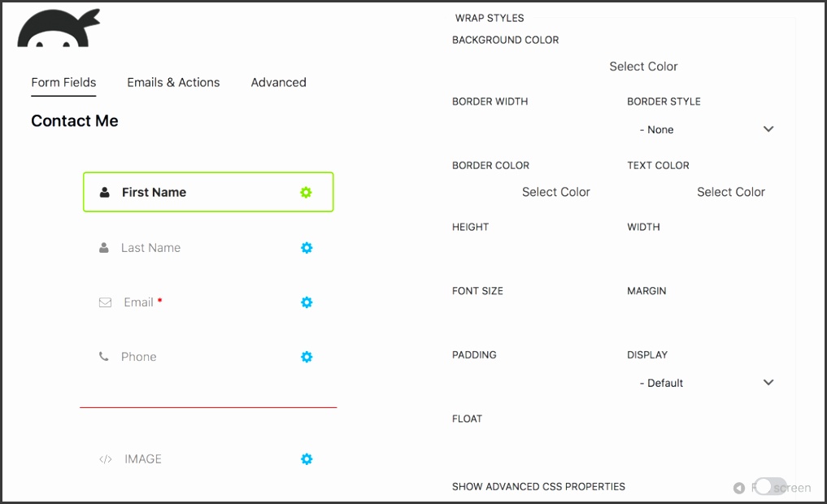Switch to Emails & Actions tab
The width and height of the screenshot is (827, 504).
pyautogui.click(x=173, y=82)
